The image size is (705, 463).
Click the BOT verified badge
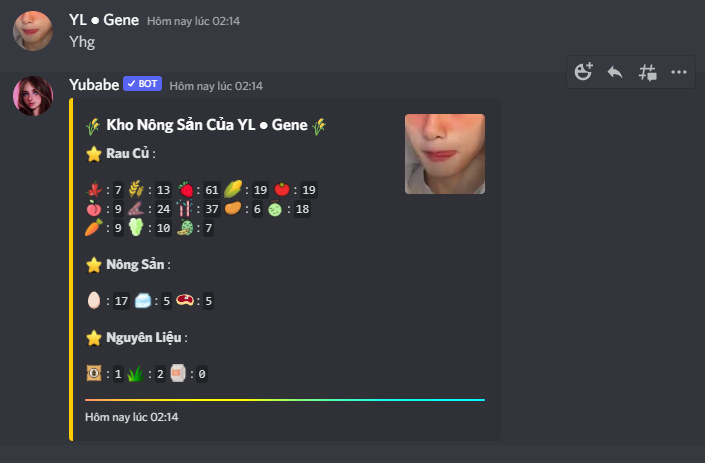(x=143, y=84)
